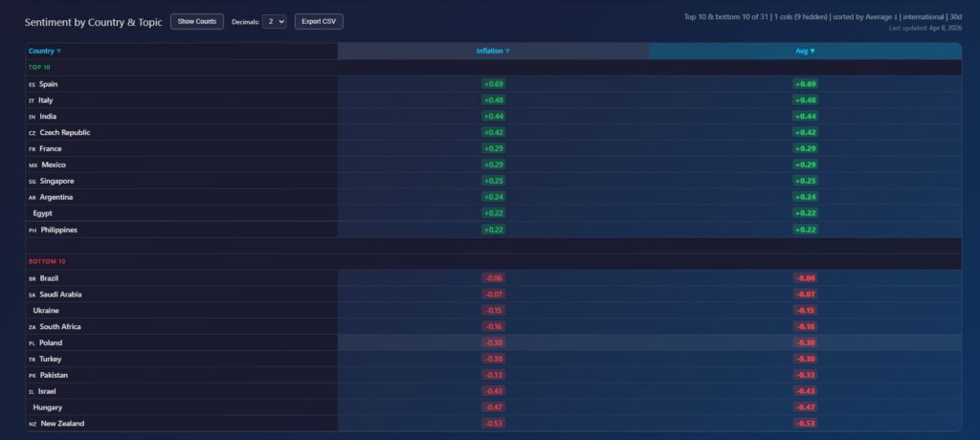Select the New Zealand row name

click(x=62, y=424)
